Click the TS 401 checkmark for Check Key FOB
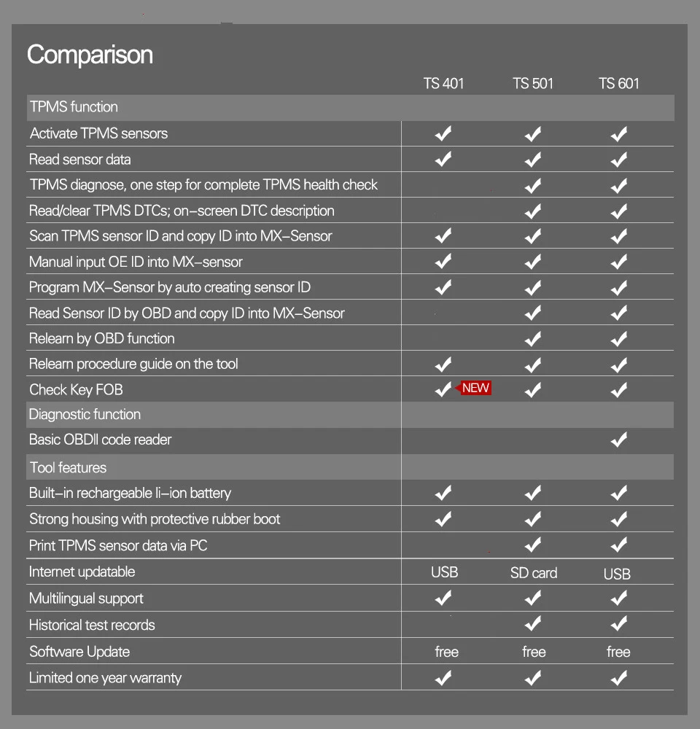The height and width of the screenshot is (729, 700). point(443,389)
